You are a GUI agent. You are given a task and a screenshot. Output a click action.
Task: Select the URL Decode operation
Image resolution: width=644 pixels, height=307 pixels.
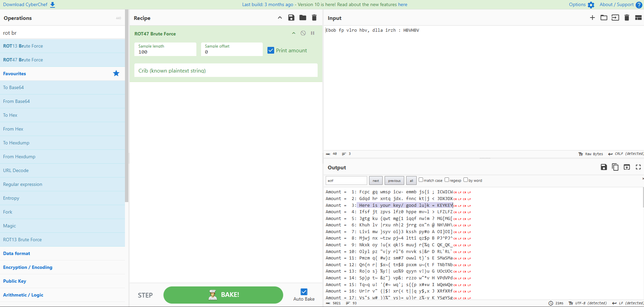(62, 170)
